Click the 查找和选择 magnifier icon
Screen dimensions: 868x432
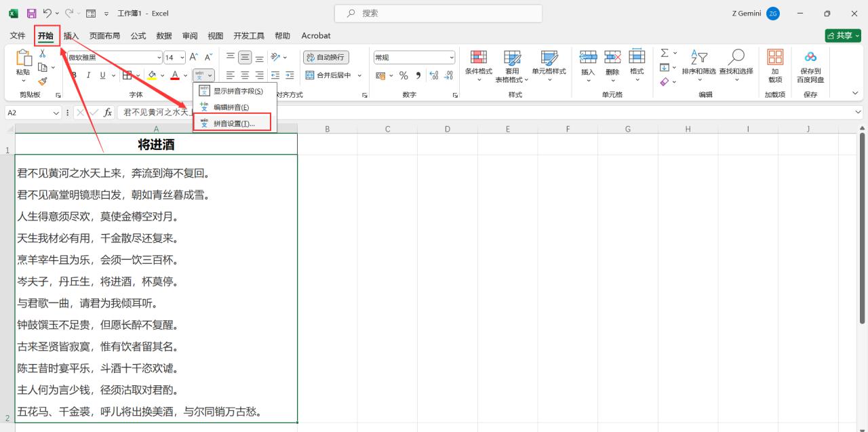736,58
